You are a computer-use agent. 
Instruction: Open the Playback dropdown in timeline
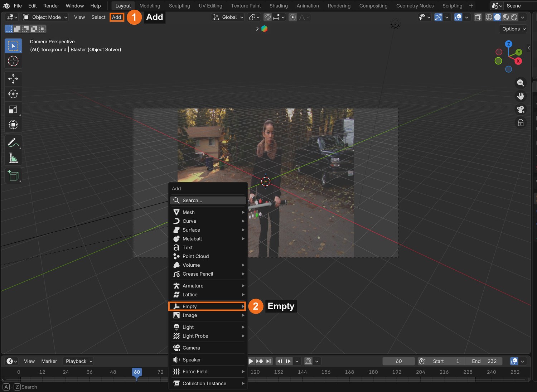click(79, 361)
